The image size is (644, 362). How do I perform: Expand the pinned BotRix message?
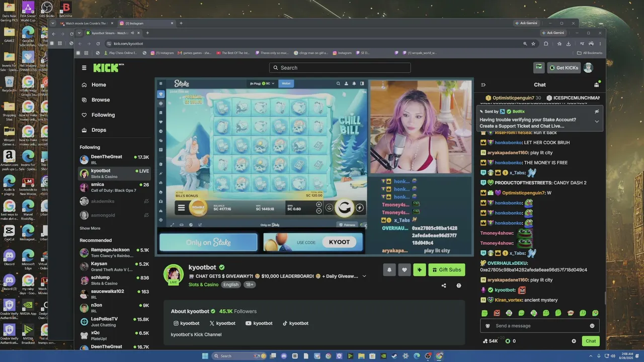point(597,121)
